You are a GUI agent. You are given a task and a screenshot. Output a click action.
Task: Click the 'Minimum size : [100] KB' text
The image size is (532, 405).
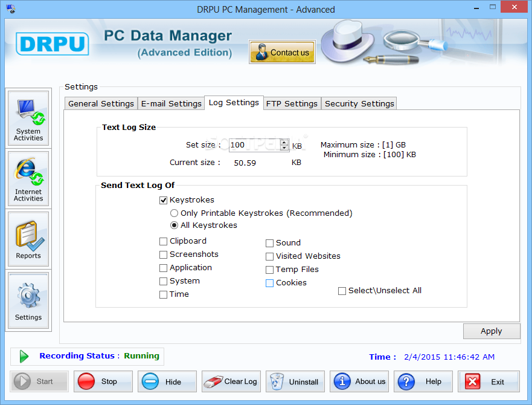[370, 155]
